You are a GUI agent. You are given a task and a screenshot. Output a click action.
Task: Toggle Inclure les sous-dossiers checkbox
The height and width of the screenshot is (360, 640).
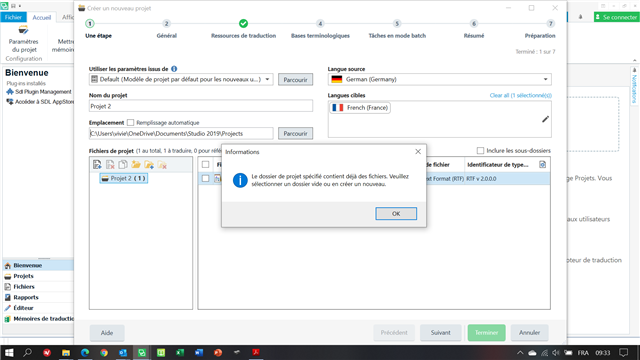coord(480,151)
